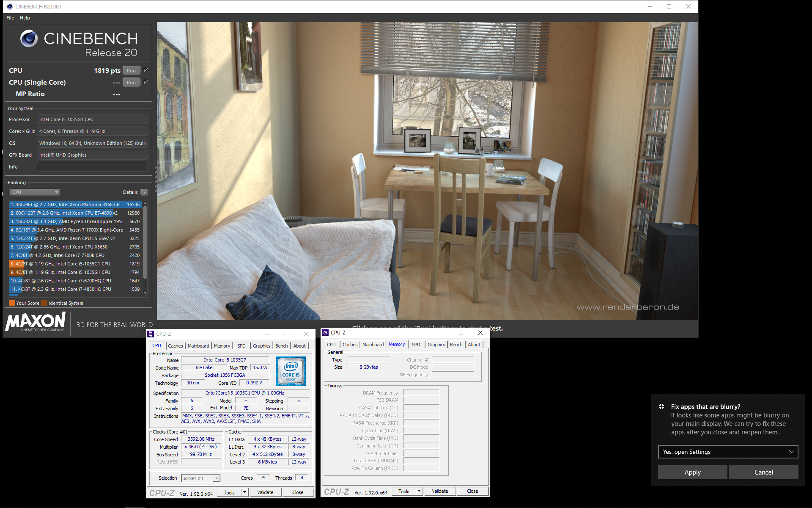Viewport: 812px width, 508px height.
Task: Click Tools button in right CPU-Z window
Action: click(404, 491)
